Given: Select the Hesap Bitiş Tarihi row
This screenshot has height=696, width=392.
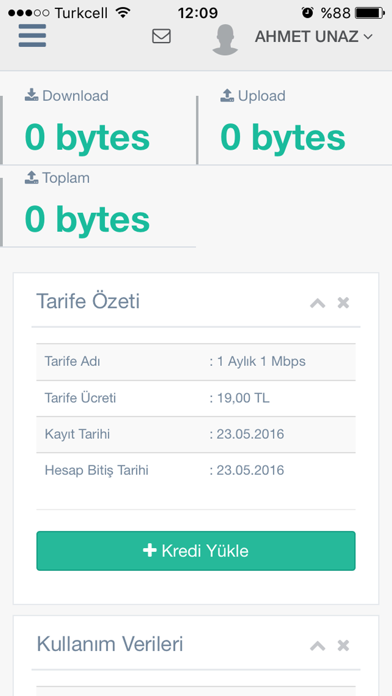Looking at the screenshot, I should [196, 471].
